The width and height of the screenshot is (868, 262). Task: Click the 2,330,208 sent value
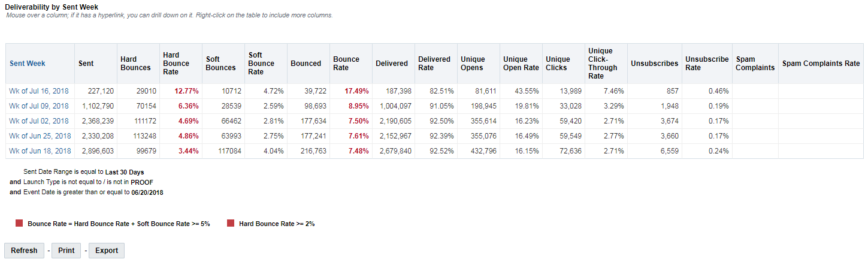(x=98, y=136)
